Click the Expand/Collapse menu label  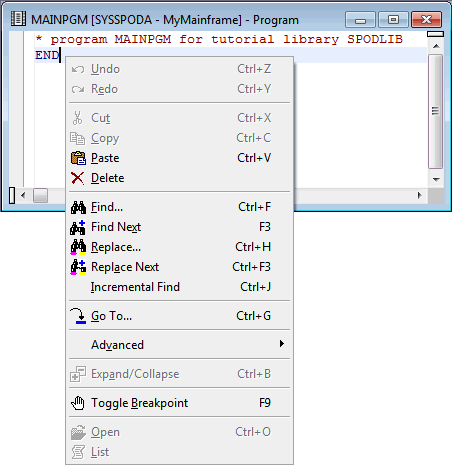[x=135, y=374]
